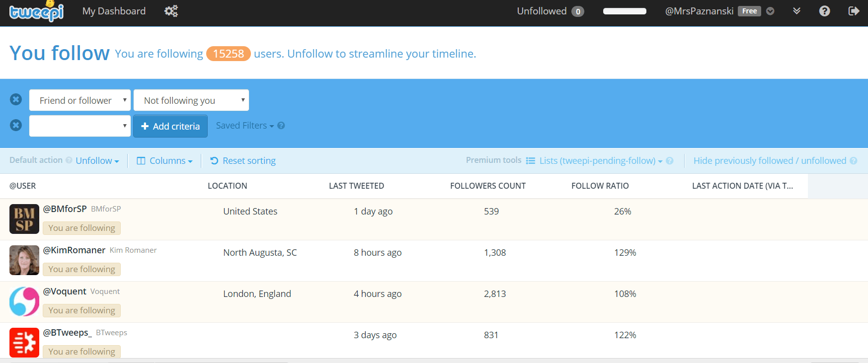868x363 pixels.
Task: Click the Columns table icon
Action: (141, 160)
